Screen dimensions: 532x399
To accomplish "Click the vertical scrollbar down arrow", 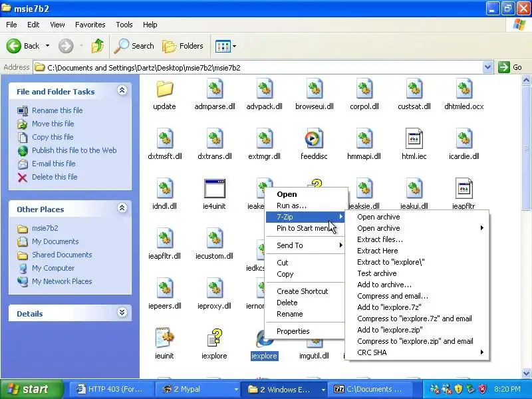I will (x=526, y=373).
